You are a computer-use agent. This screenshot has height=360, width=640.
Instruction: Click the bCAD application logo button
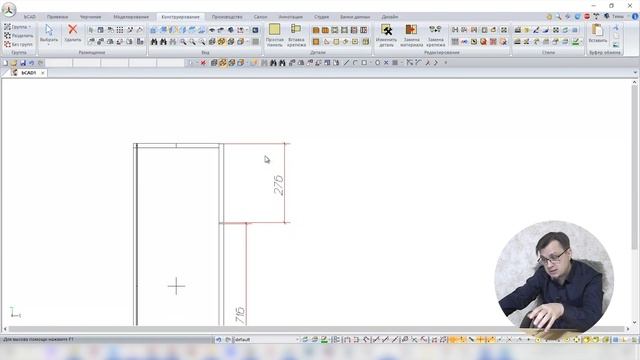(9, 9)
